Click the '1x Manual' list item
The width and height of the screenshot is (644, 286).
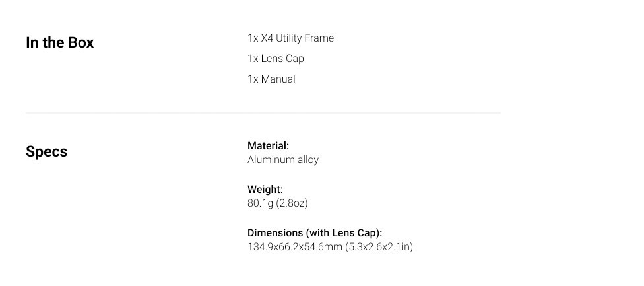point(271,79)
